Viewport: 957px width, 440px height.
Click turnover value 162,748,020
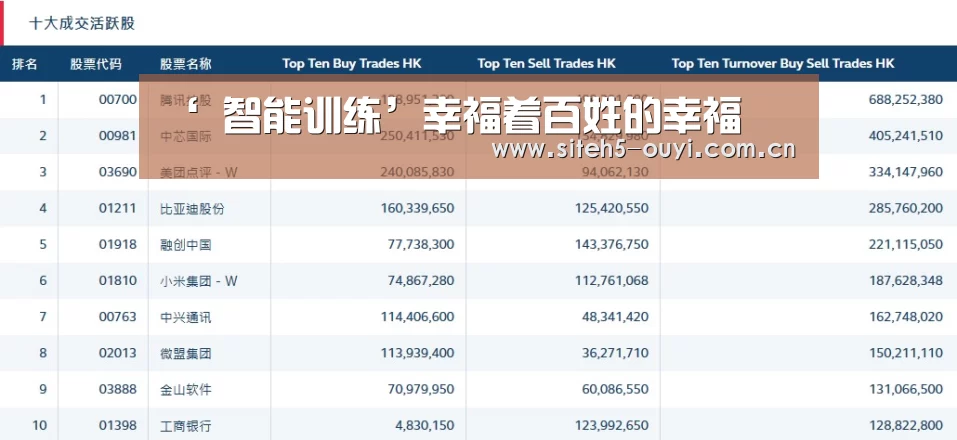pos(906,317)
